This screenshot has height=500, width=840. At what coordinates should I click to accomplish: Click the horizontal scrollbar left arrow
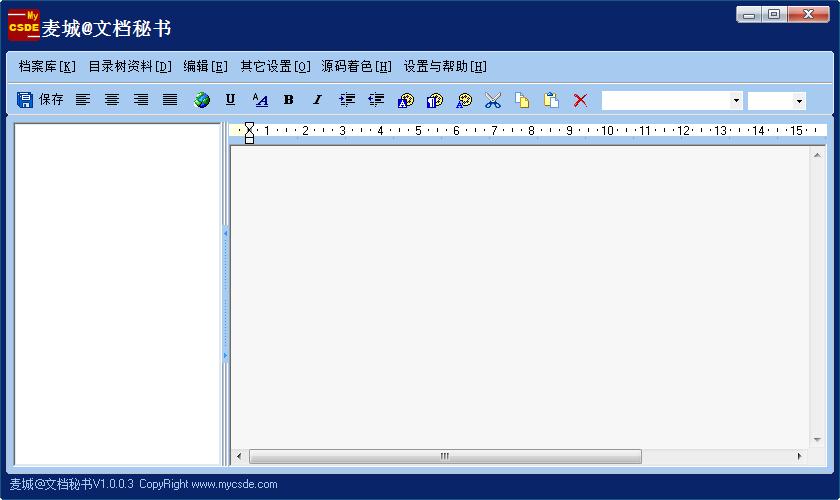239,456
